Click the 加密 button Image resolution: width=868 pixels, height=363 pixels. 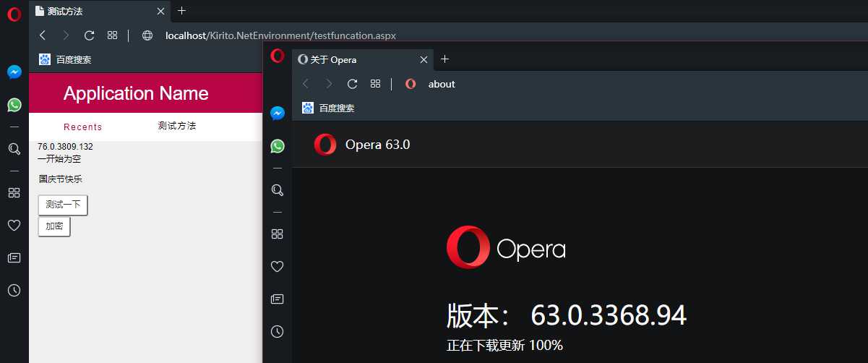click(x=54, y=226)
